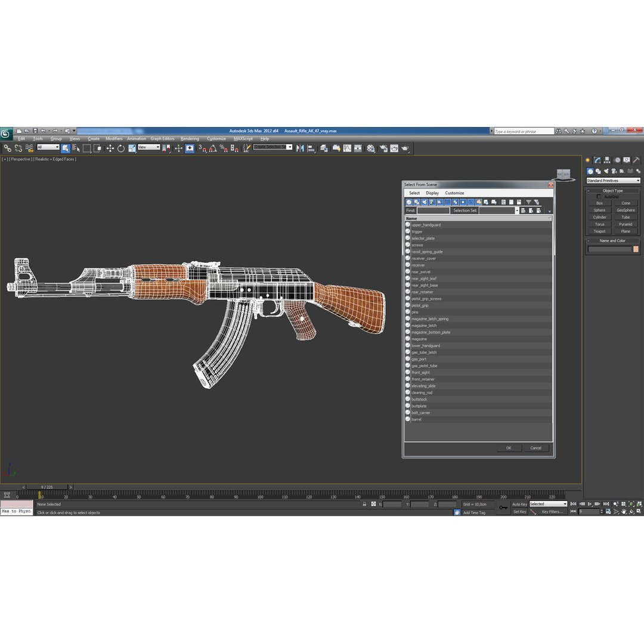Click Bind to Space Warp tool
644x644 pixels.
[29, 148]
